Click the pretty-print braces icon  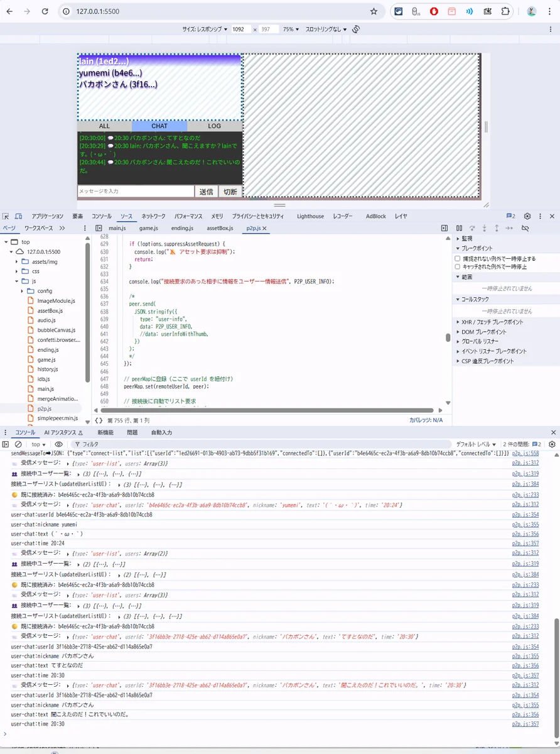pos(99,420)
